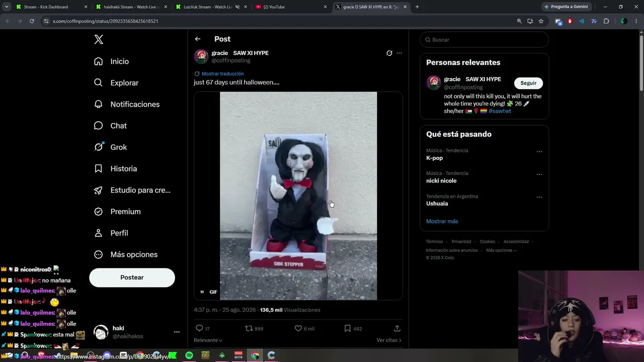This screenshot has height=362, width=644.
Task: Switch to LuizVuk Stream tab
Action: tap(210, 7)
